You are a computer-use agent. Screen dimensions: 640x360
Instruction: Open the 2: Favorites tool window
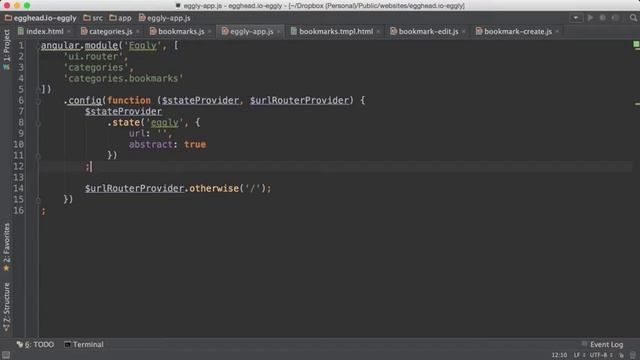pyautogui.click(x=6, y=247)
